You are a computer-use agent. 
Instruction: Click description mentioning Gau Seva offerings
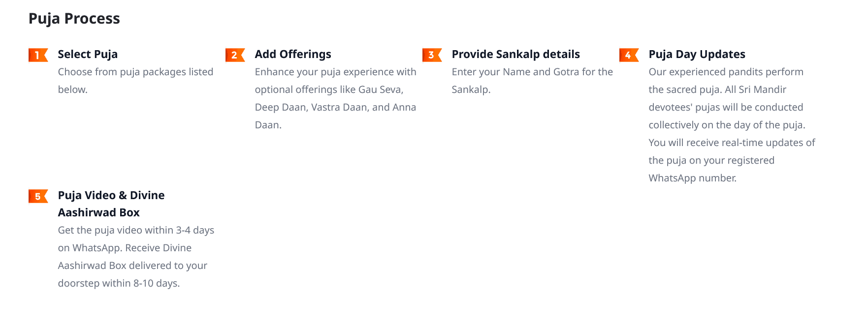[x=335, y=98]
